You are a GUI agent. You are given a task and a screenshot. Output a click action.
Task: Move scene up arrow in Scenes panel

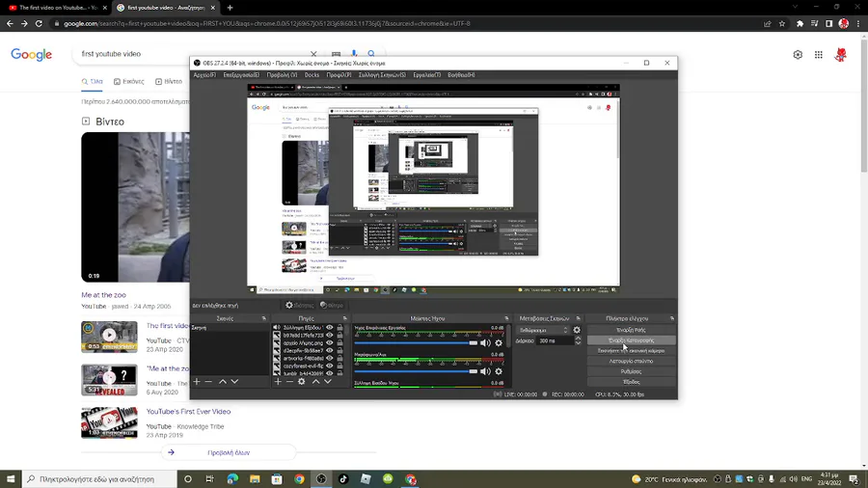pyautogui.click(x=223, y=381)
